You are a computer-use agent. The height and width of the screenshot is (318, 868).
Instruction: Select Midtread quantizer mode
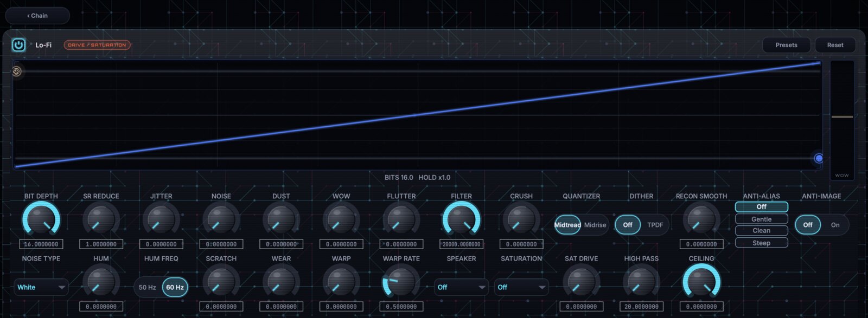[567, 225]
